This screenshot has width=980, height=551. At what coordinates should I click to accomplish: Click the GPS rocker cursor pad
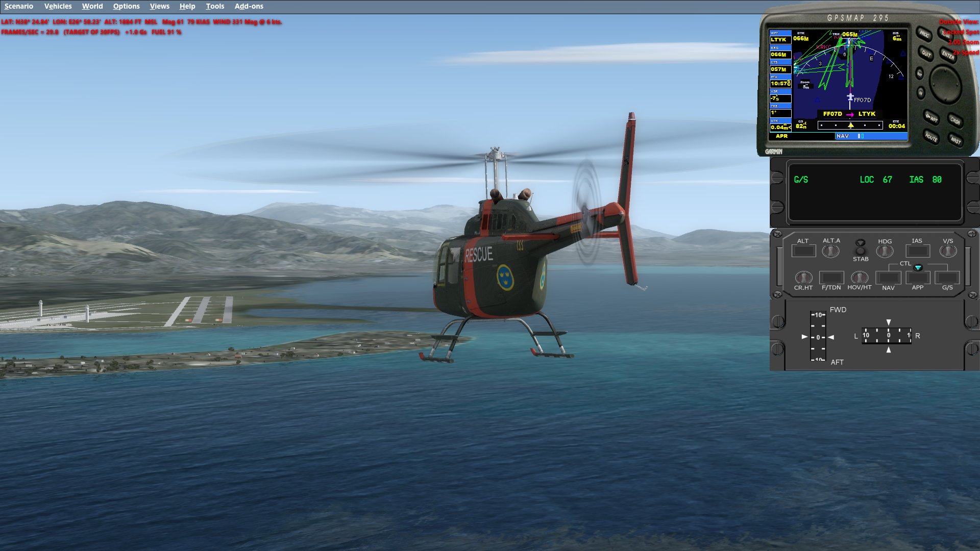[x=945, y=83]
